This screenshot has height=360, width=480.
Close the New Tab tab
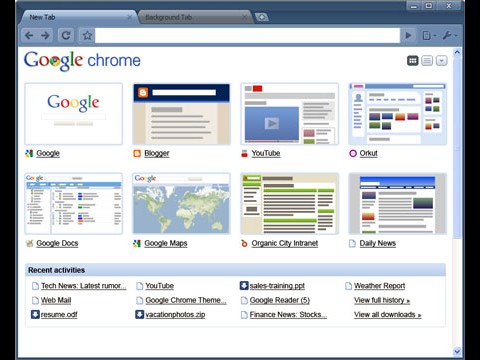[130, 17]
